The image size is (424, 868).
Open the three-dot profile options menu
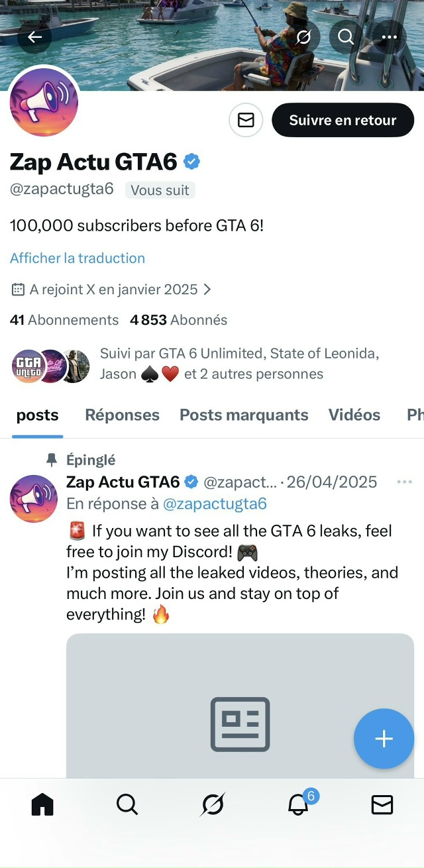pyautogui.click(x=390, y=37)
